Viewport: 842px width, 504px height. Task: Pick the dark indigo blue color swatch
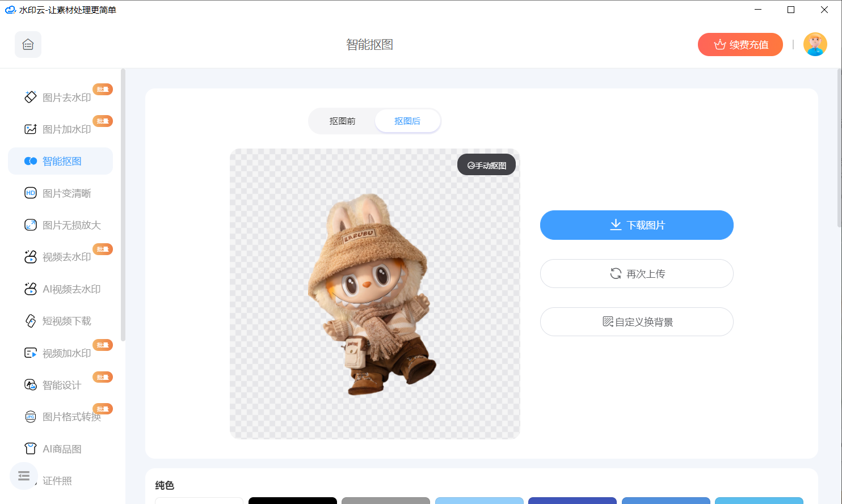[x=572, y=501]
